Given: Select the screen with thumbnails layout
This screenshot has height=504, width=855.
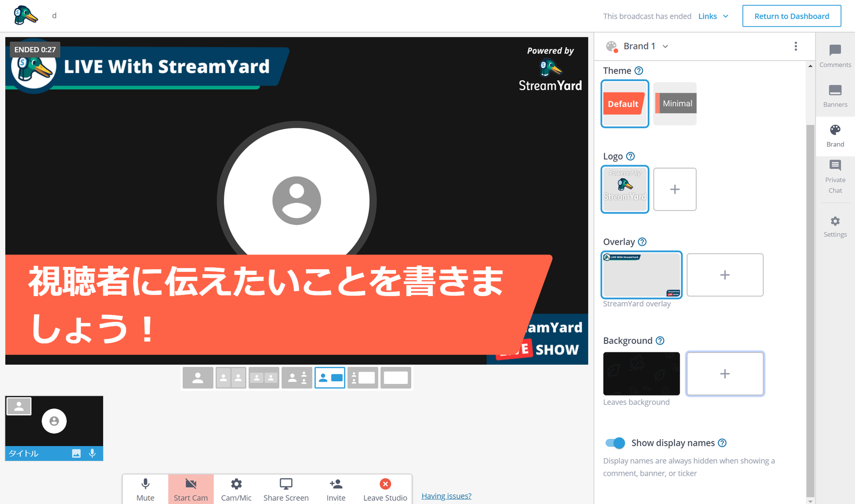Looking at the screenshot, I should 363,378.
